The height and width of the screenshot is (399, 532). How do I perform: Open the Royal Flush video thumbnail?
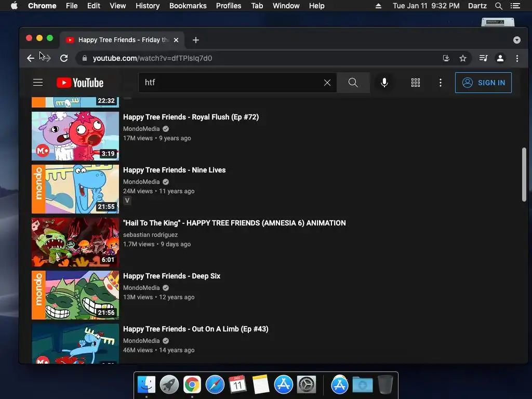(75, 136)
